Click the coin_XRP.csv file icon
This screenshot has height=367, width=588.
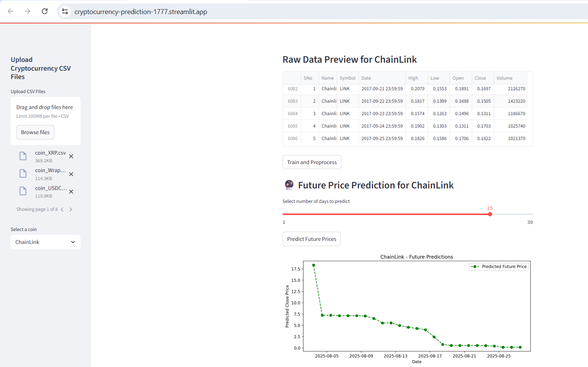(23, 156)
